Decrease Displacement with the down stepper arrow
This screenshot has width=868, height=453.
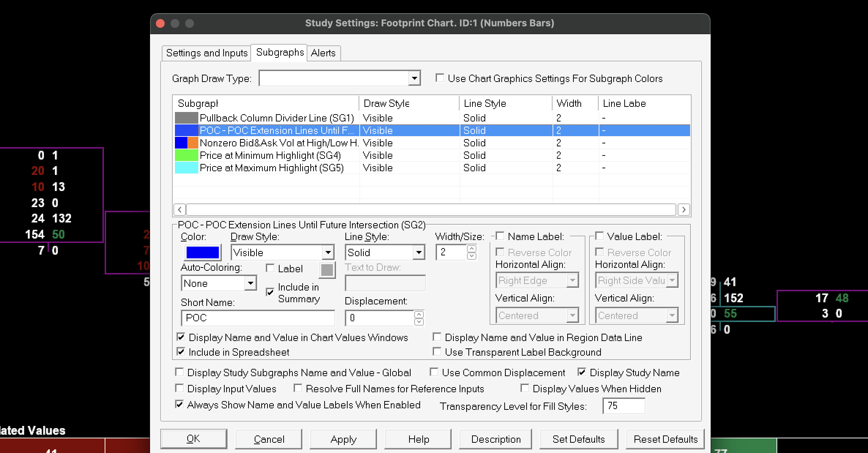(419, 322)
